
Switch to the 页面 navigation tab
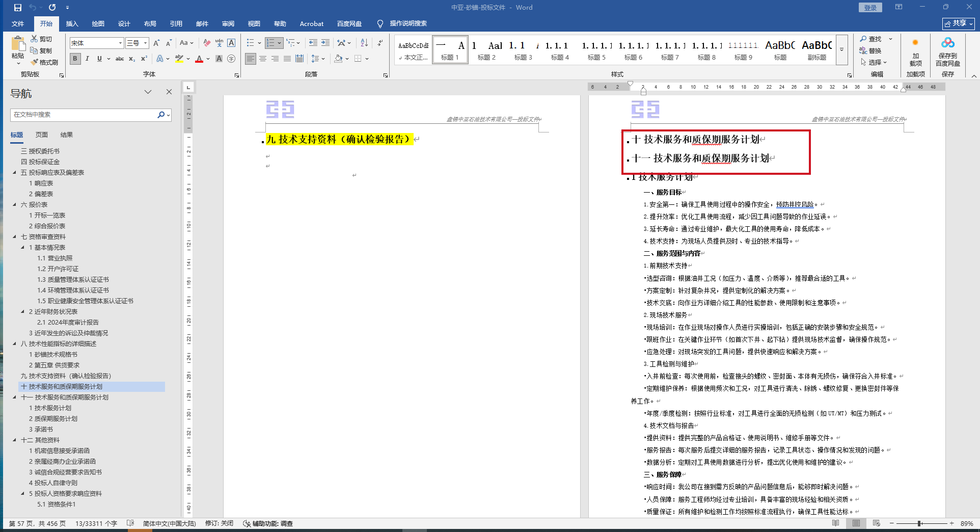pyautogui.click(x=42, y=135)
